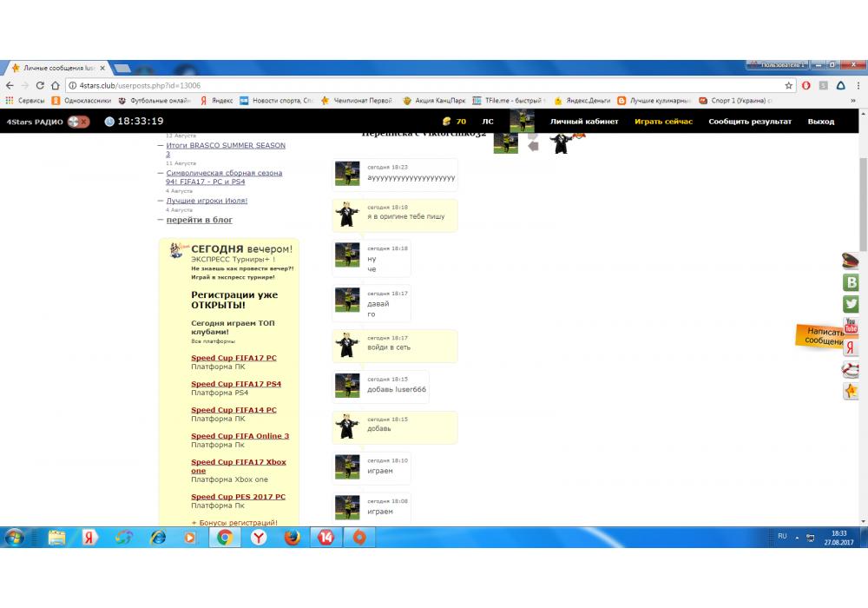Toggle the 4Stars radio switch

click(x=79, y=122)
